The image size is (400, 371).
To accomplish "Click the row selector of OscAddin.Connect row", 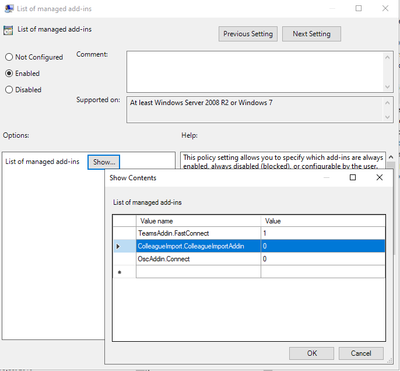I will (x=124, y=259).
